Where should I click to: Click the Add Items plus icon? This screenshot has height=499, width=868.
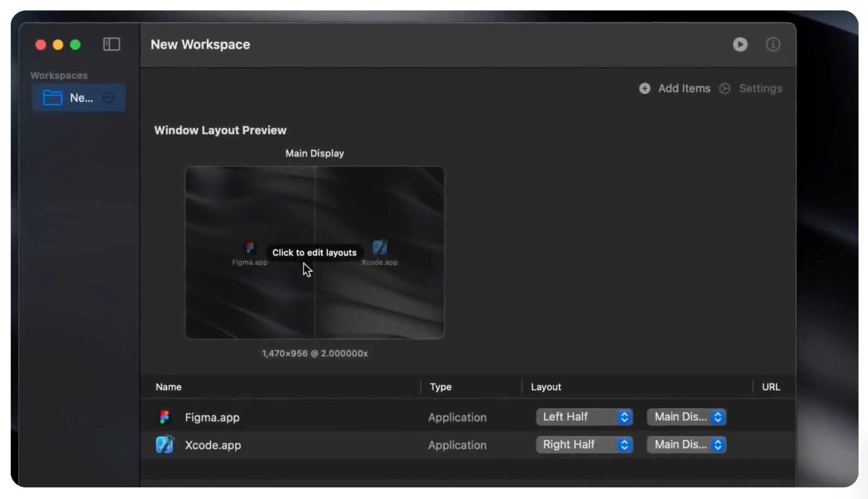pyautogui.click(x=644, y=89)
